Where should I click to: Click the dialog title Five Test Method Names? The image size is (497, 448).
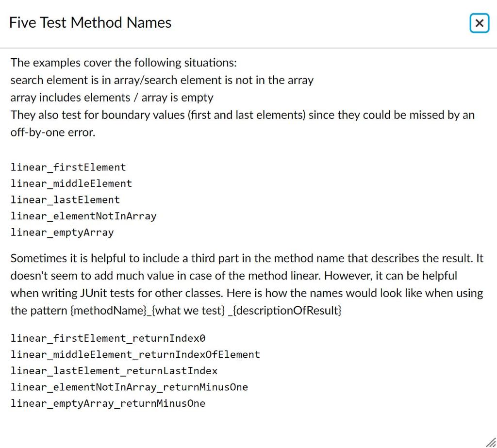coord(90,22)
